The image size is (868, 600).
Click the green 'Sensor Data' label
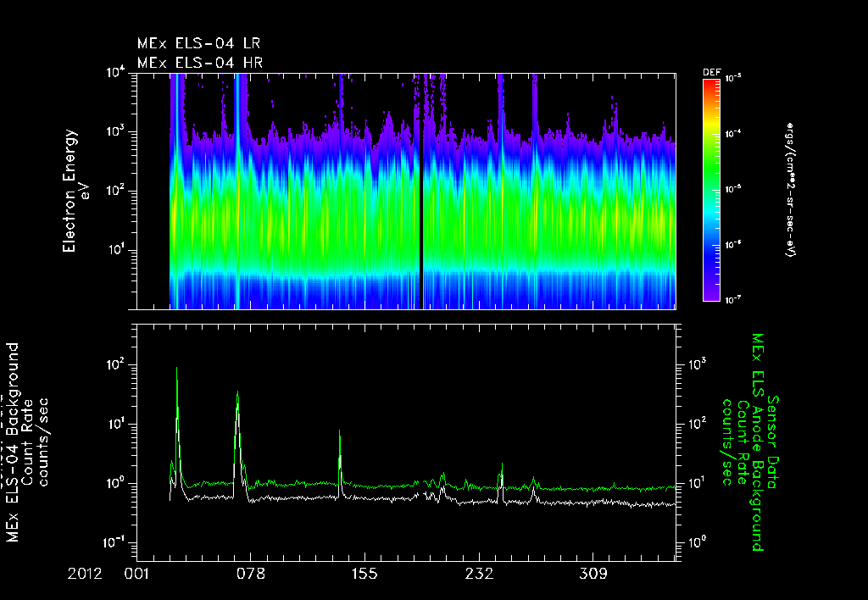773,442
